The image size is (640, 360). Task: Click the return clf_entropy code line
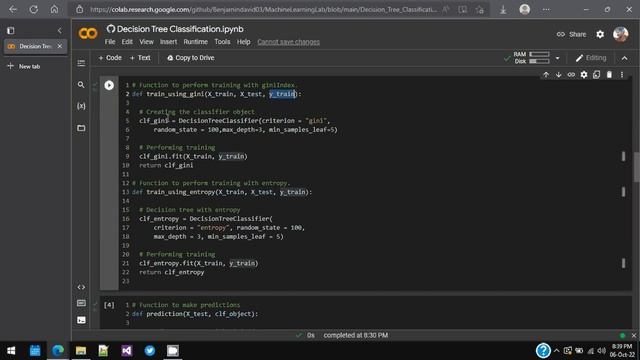171,272
